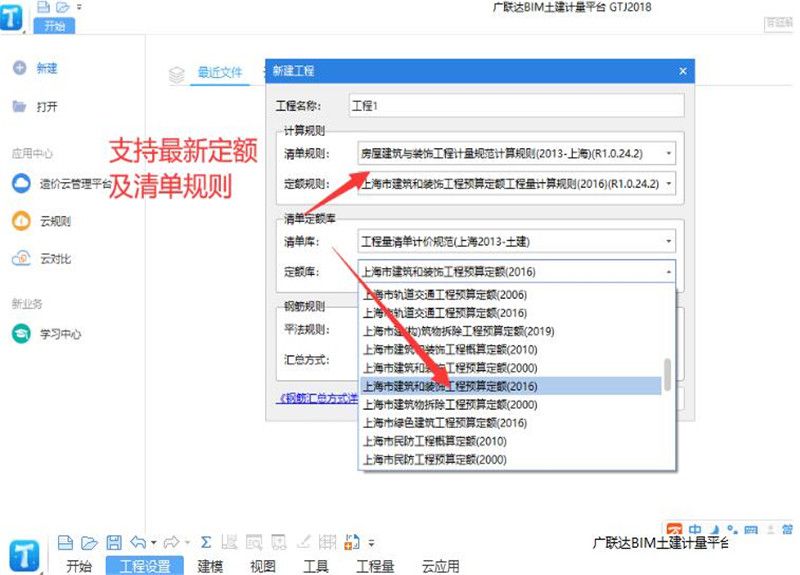Open the 工程量 ribbon tab
Image resolution: width=800 pixels, height=575 pixels.
[375, 566]
